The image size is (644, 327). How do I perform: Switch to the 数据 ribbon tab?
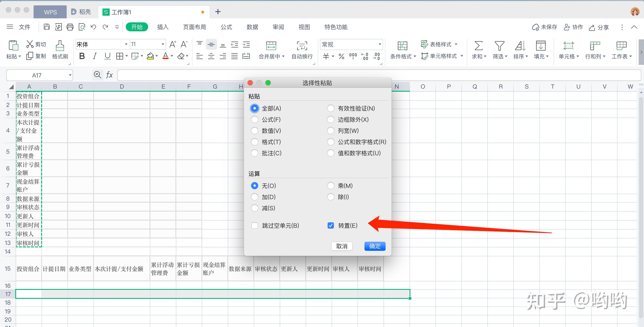point(252,27)
